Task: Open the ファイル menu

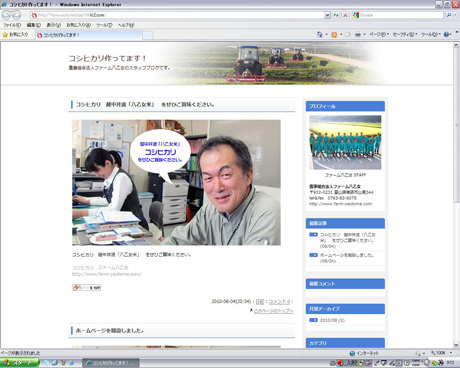Action: [x=12, y=25]
